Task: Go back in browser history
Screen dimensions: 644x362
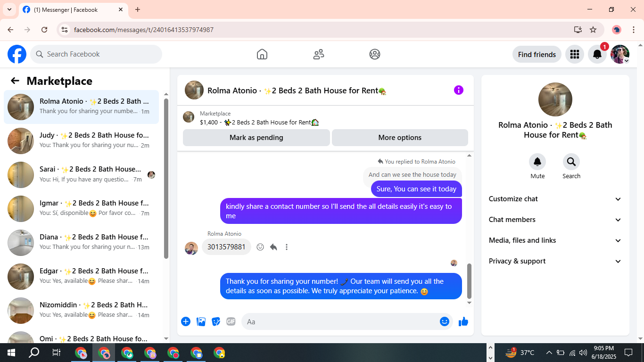Action: pyautogui.click(x=10, y=30)
